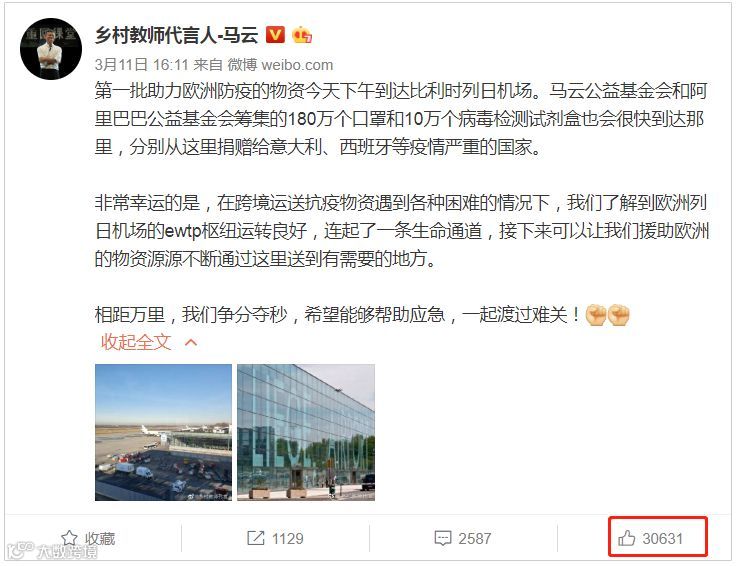Collapse post with 收起全文
This screenshot has width=736, height=566.
[136, 342]
